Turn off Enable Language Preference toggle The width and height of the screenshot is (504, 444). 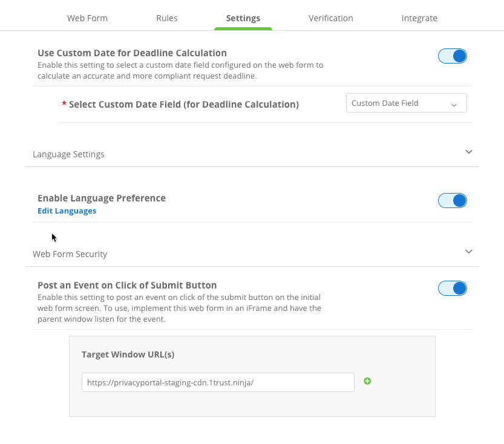coord(453,200)
